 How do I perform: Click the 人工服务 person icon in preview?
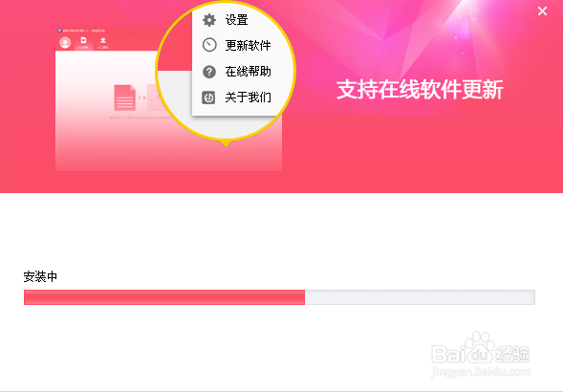pyautogui.click(x=102, y=42)
